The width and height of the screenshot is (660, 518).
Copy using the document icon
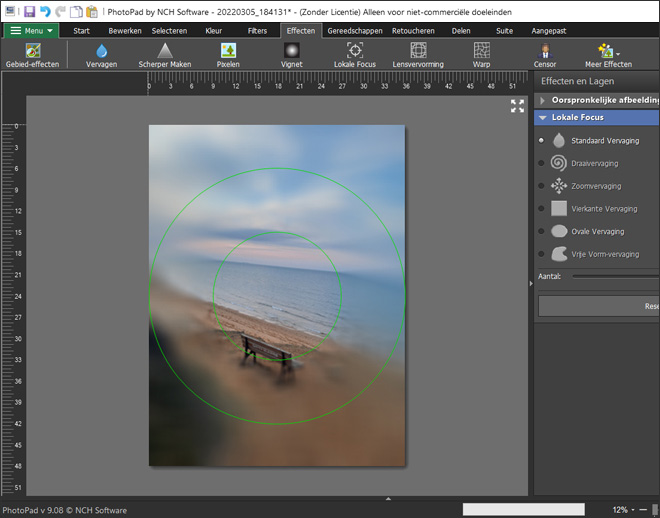pyautogui.click(x=76, y=11)
